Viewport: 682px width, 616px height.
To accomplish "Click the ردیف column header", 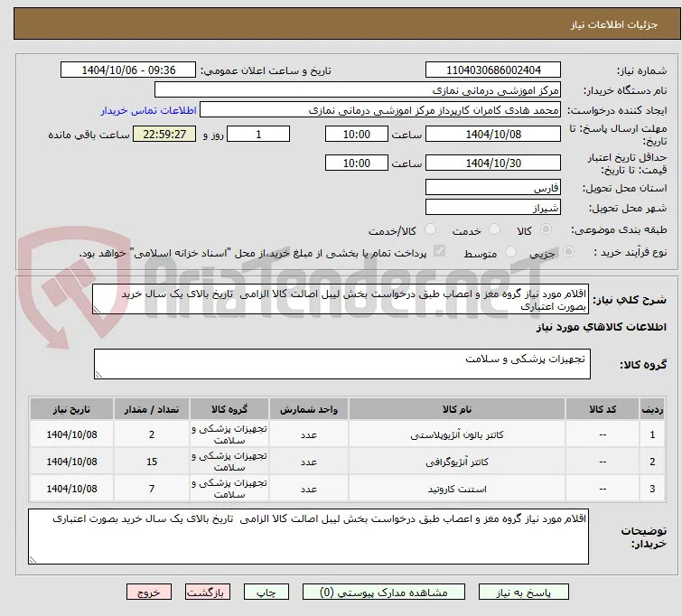I will click(x=652, y=409).
